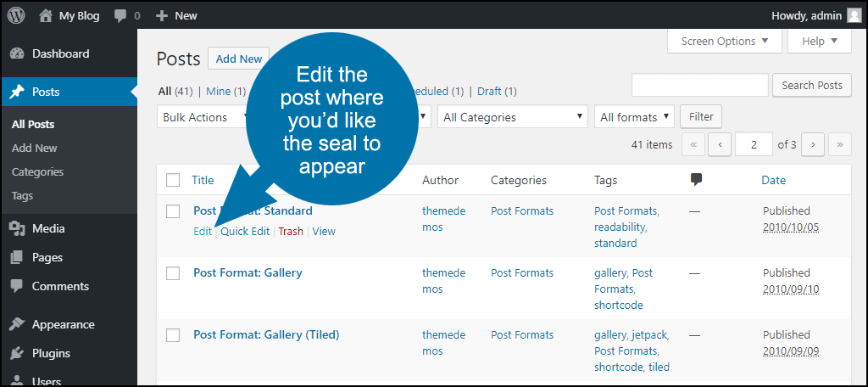
Task: Open All Posts submenu item
Action: click(33, 124)
